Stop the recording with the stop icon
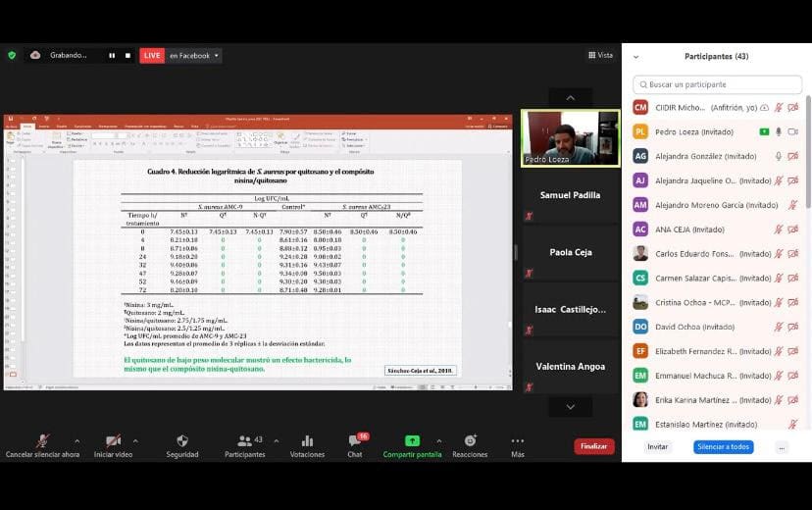Image resolution: width=812 pixels, height=510 pixels. [127, 56]
